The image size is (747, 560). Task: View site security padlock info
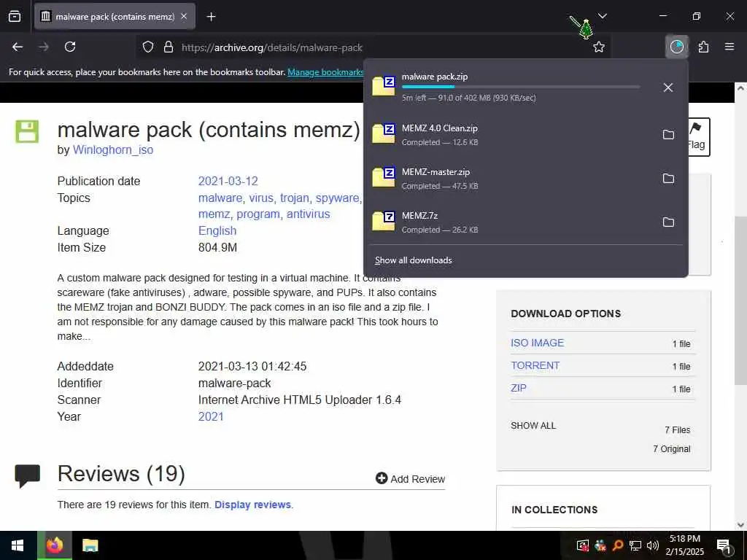[x=169, y=47]
